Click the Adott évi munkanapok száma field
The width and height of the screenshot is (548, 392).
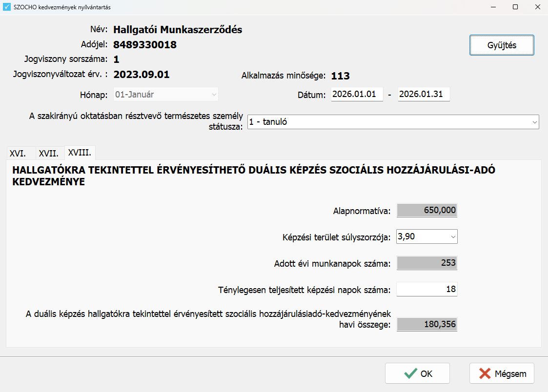[427, 263]
